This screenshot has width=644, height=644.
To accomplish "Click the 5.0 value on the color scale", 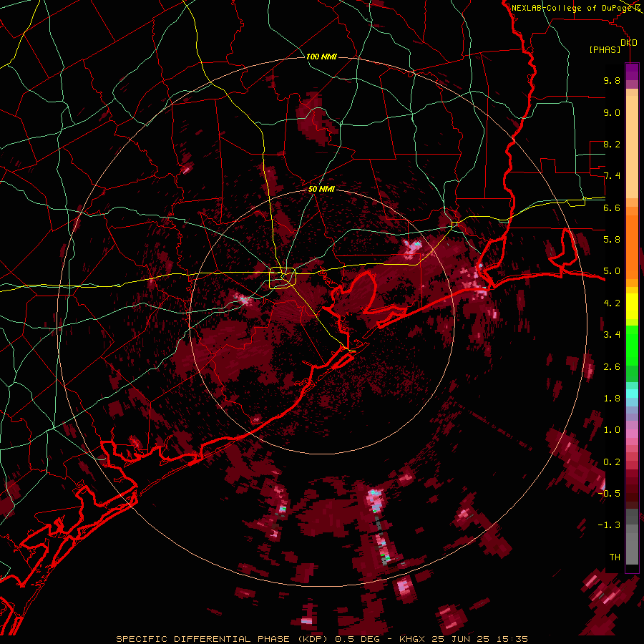I will click(x=612, y=271).
